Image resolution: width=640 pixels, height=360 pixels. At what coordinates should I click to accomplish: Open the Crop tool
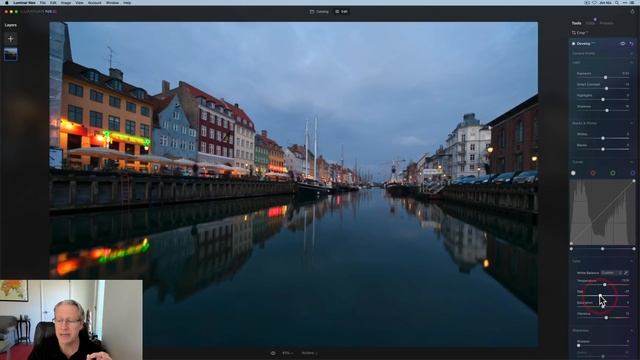[580, 33]
